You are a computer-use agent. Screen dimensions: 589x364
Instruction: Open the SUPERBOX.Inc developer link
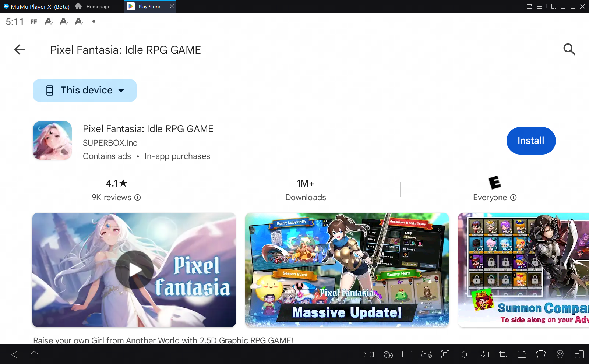coord(110,143)
